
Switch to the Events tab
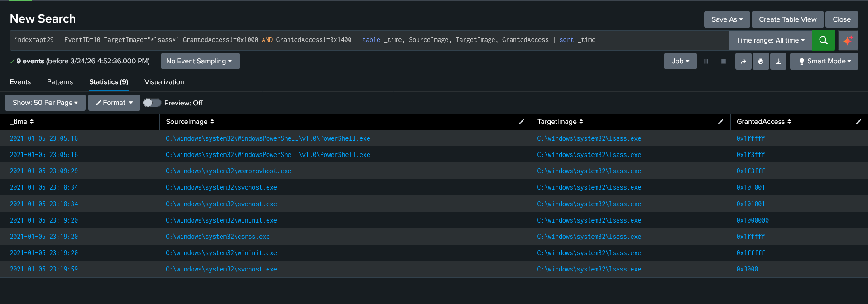tap(20, 82)
